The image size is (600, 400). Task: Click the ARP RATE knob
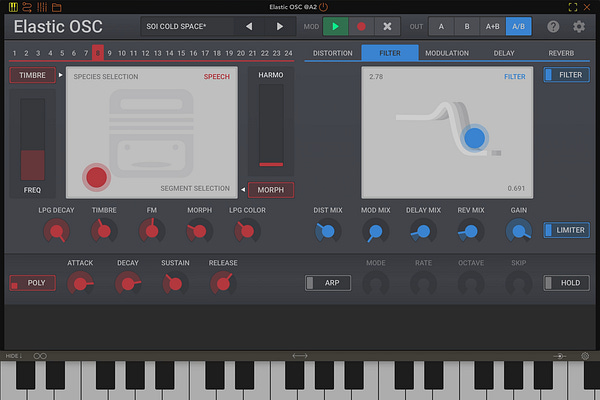point(423,284)
